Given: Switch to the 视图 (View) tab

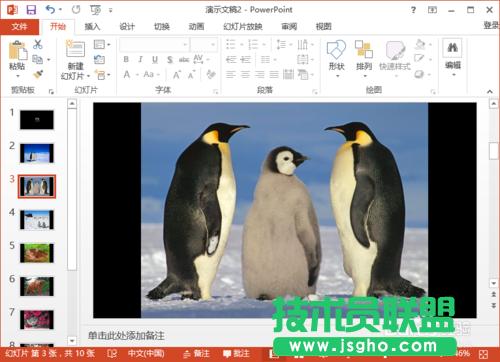Looking at the screenshot, I should pyautogui.click(x=323, y=26).
